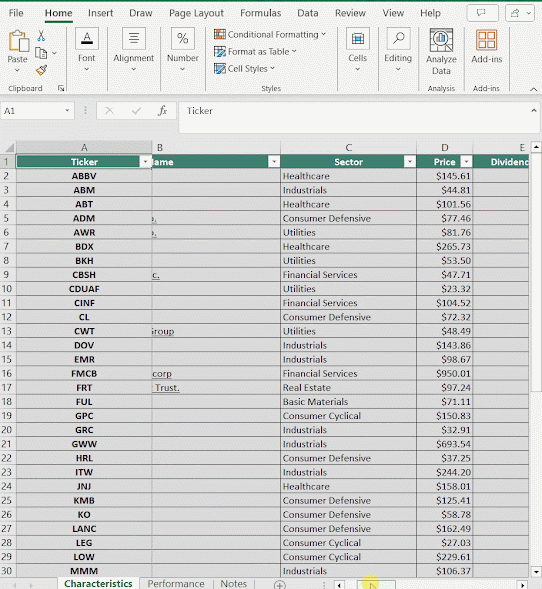
Task: Click the horizontal scrollbar left arrow
Action: (339, 585)
